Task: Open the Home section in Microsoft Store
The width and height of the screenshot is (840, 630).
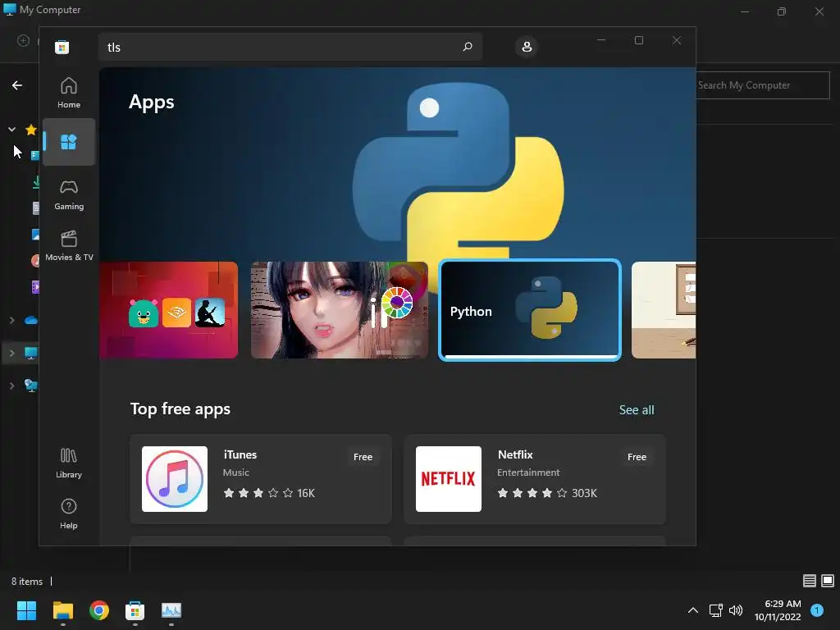Action: (x=69, y=93)
